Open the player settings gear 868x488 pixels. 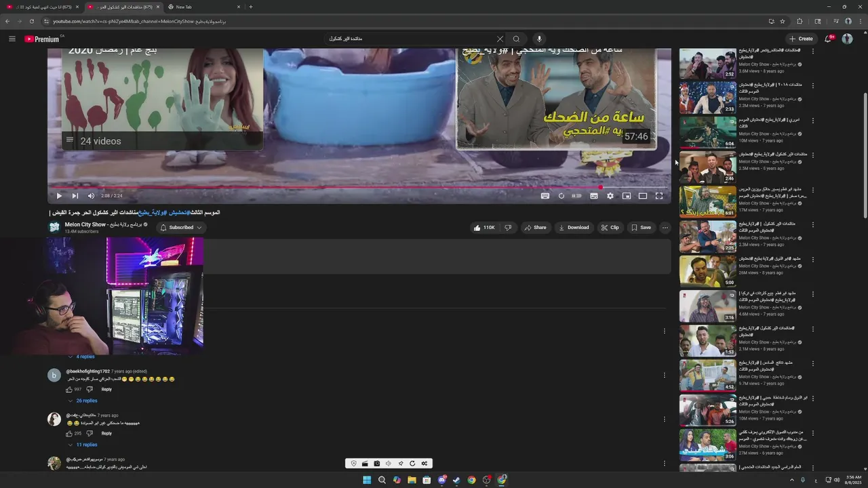[x=610, y=196]
